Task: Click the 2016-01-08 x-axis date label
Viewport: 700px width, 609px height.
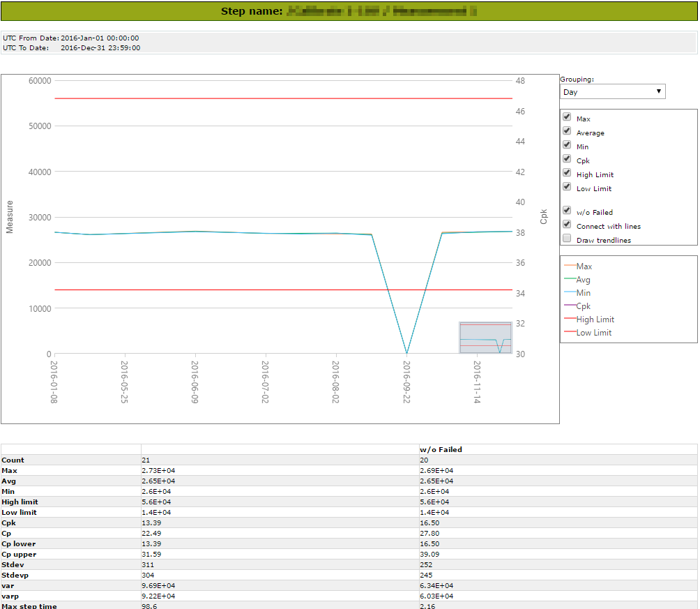Action: pos(54,382)
